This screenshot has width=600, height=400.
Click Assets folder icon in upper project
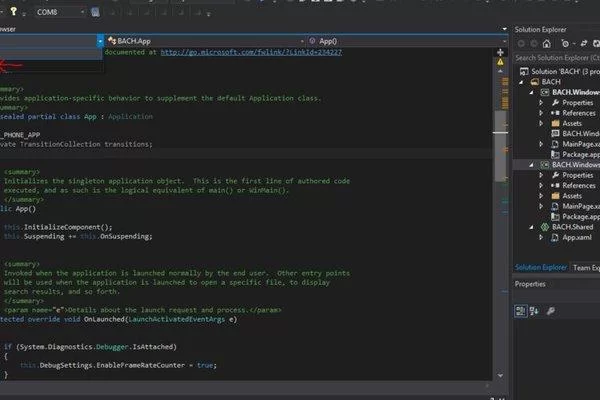pyautogui.click(x=555, y=123)
